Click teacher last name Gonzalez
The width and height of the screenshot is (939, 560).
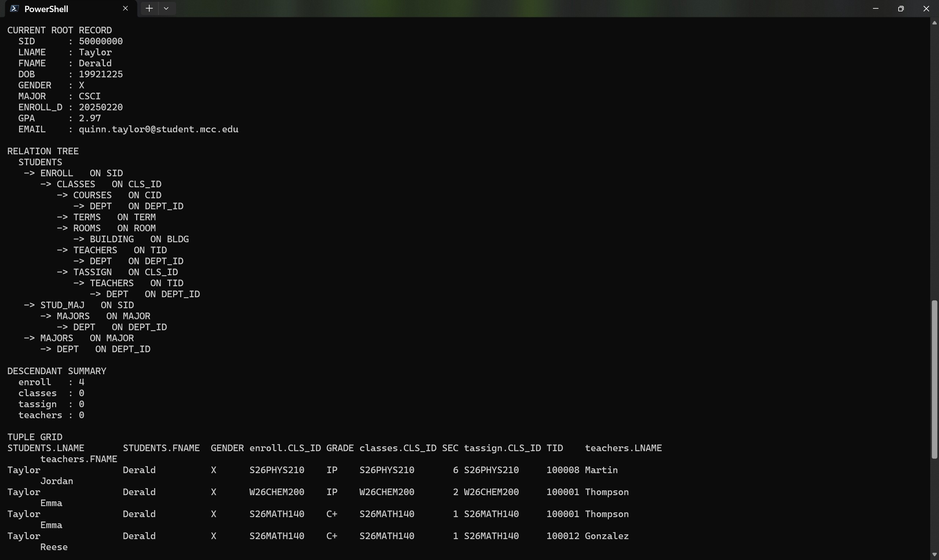[607, 536]
